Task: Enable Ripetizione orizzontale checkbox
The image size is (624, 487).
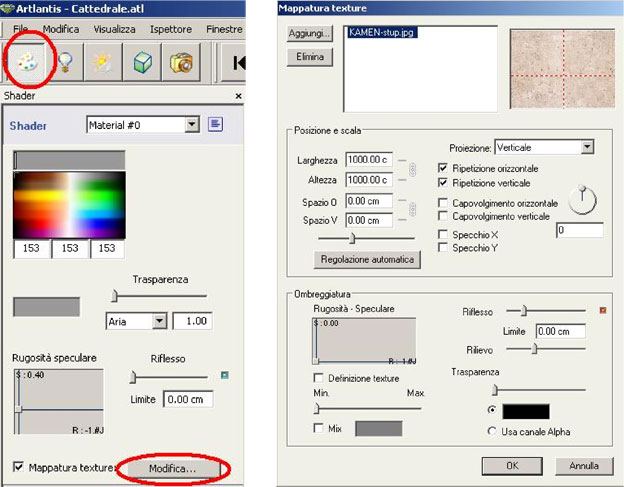Action: click(x=444, y=168)
